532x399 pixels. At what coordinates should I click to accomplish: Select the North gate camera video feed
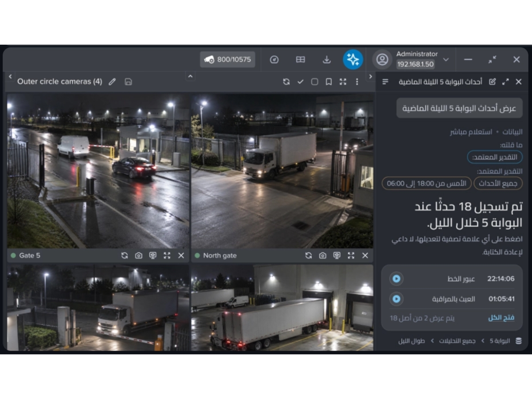click(x=282, y=171)
